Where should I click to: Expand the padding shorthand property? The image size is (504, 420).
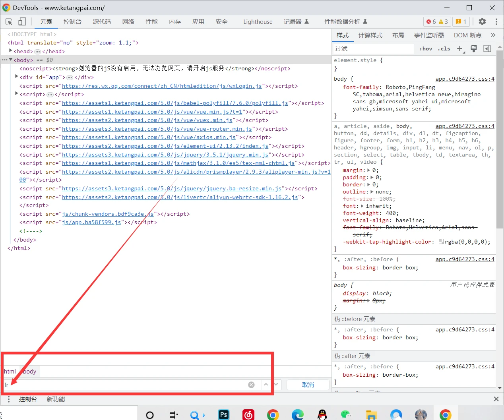(x=372, y=177)
